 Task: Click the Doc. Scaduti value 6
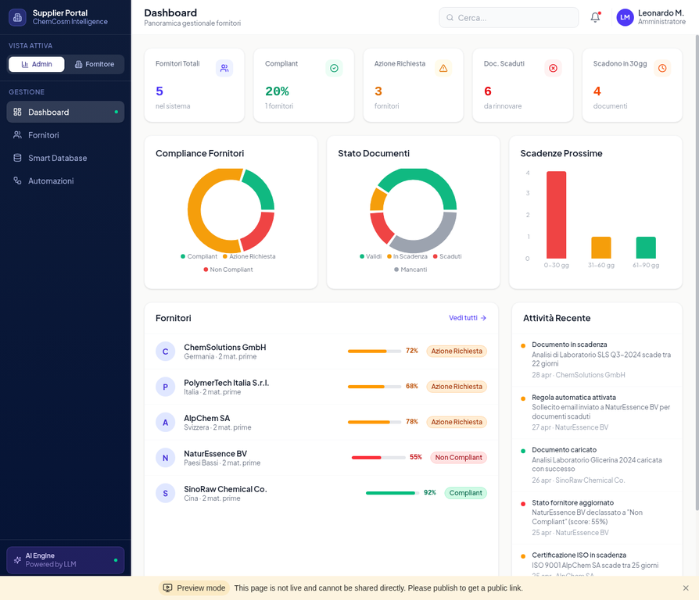click(488, 91)
